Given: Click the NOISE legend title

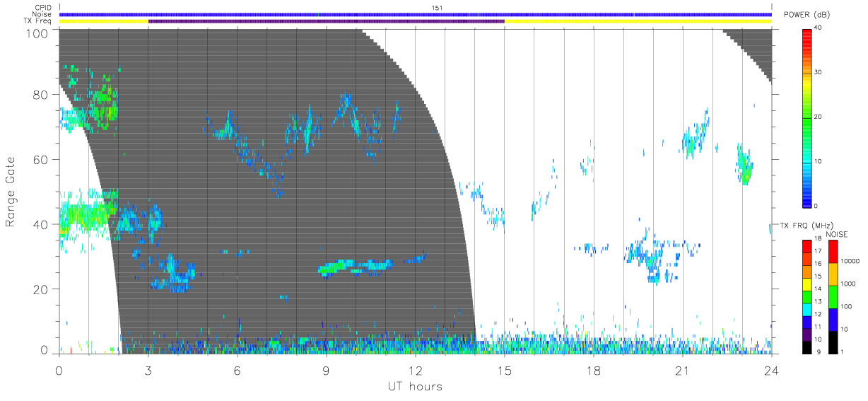Looking at the screenshot, I should 836,233.
